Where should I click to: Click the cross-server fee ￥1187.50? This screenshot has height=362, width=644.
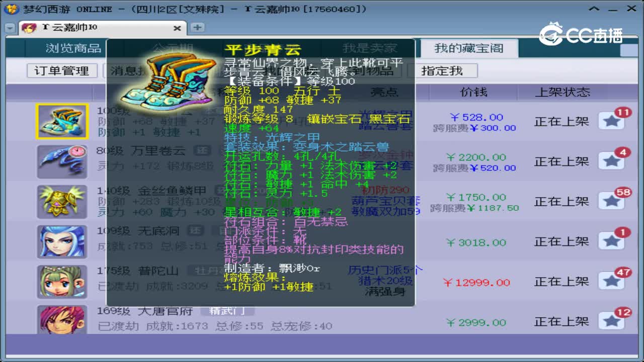click(475, 208)
